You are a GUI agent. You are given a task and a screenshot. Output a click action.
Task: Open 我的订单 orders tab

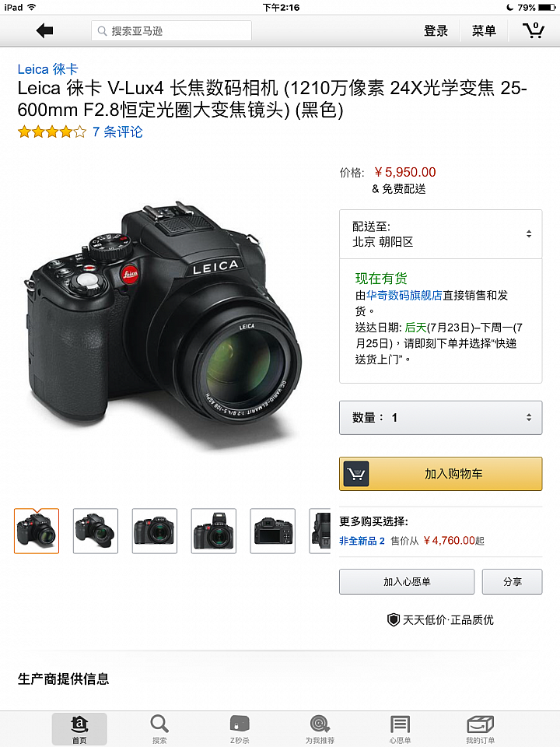click(x=480, y=729)
